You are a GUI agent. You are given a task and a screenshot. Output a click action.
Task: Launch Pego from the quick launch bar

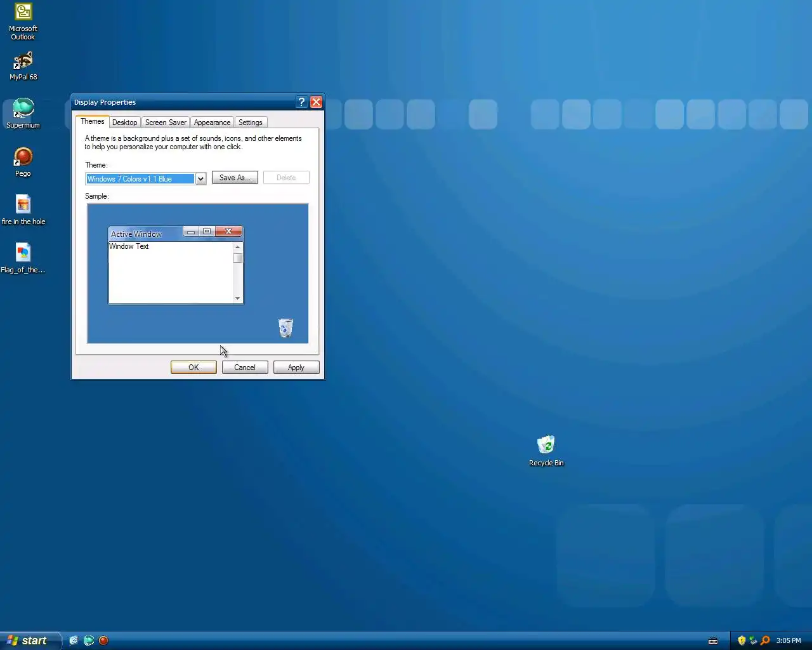[103, 640]
